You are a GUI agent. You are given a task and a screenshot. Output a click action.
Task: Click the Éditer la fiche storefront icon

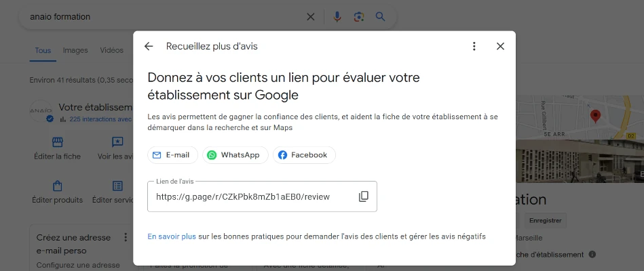coord(57,142)
